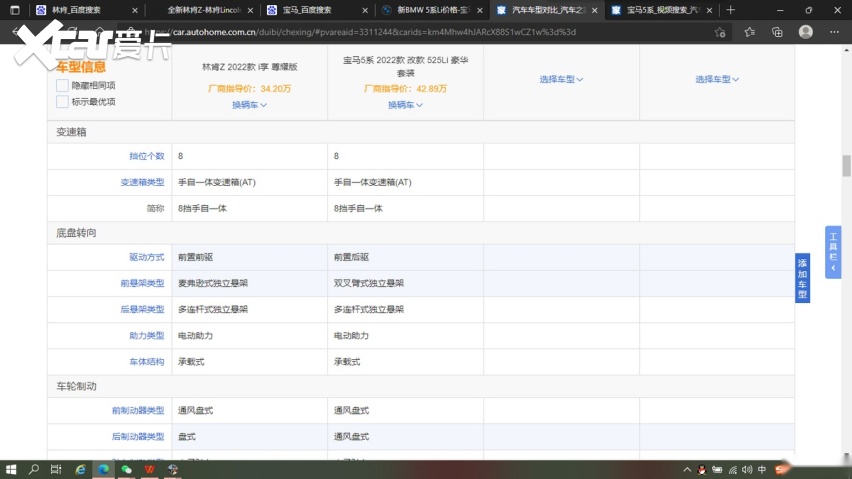The width and height of the screenshot is (852, 479).
Task: Select the 前置后驱 cell text
Action: (352, 257)
